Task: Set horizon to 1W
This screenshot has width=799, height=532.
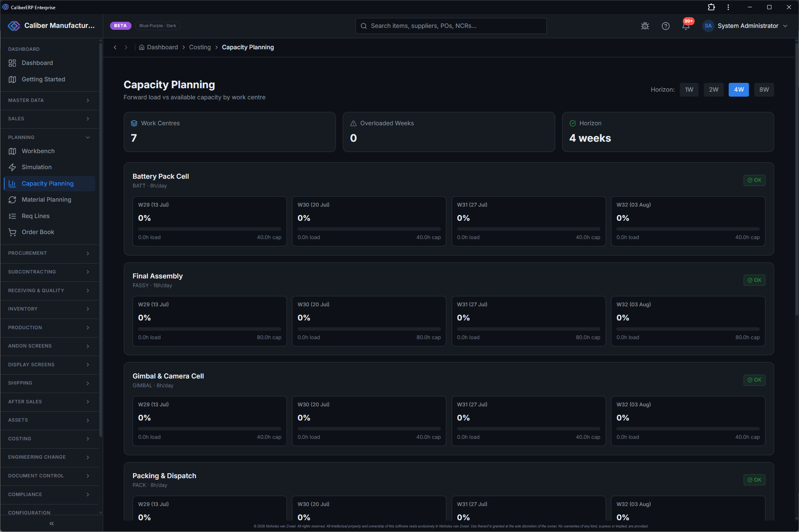Action: coord(689,90)
